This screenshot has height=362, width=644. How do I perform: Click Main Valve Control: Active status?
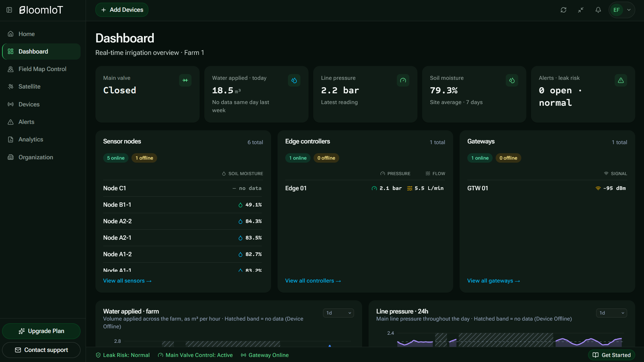click(x=195, y=355)
